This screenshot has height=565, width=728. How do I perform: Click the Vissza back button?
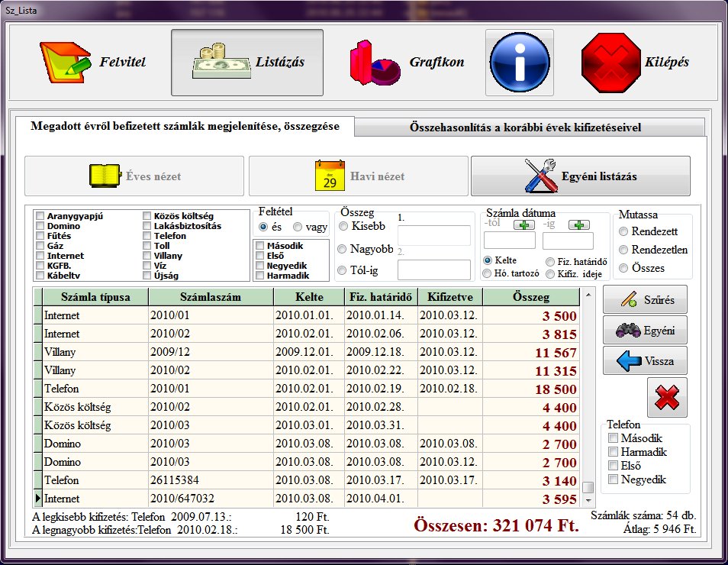(645, 360)
